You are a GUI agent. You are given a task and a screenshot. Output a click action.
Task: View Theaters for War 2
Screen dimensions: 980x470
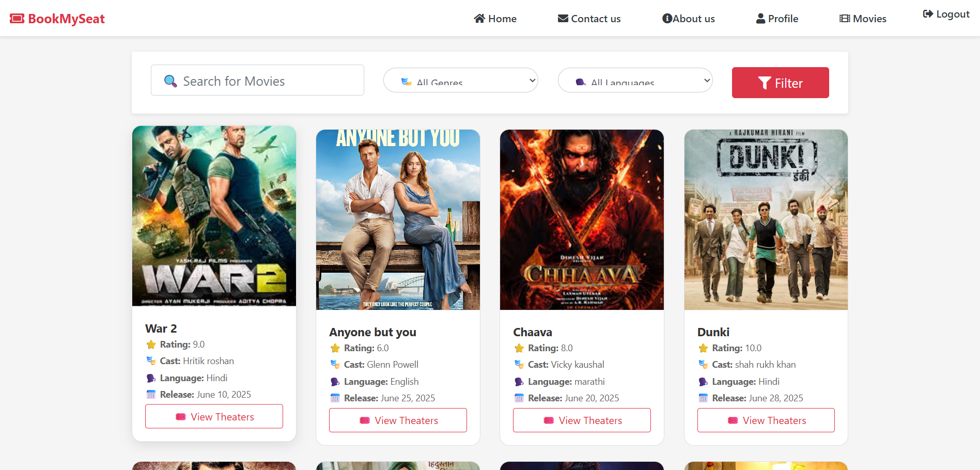pos(214,416)
